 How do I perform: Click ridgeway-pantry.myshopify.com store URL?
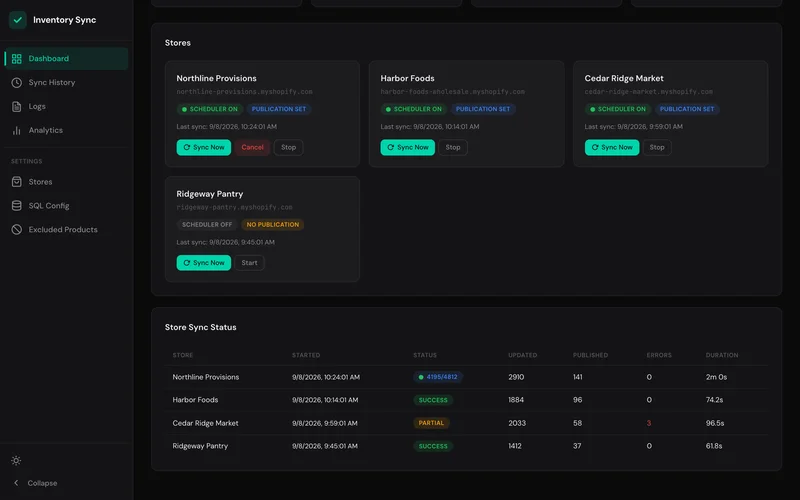coord(234,207)
